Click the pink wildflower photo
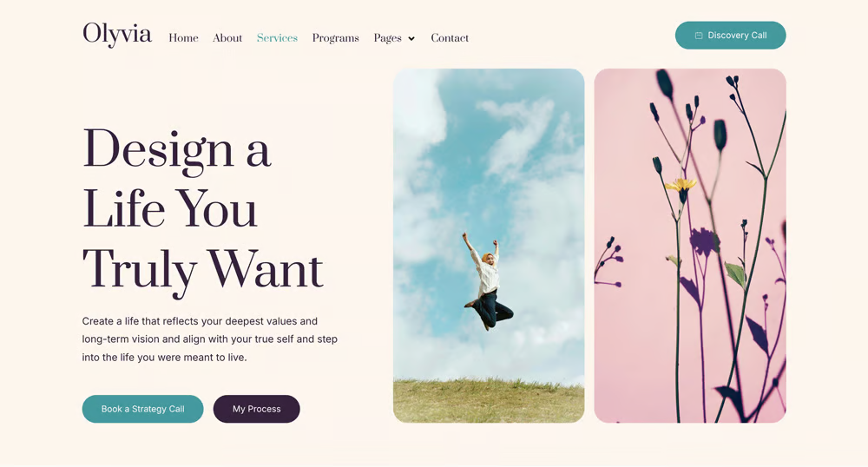The width and height of the screenshot is (868, 467). 690,246
